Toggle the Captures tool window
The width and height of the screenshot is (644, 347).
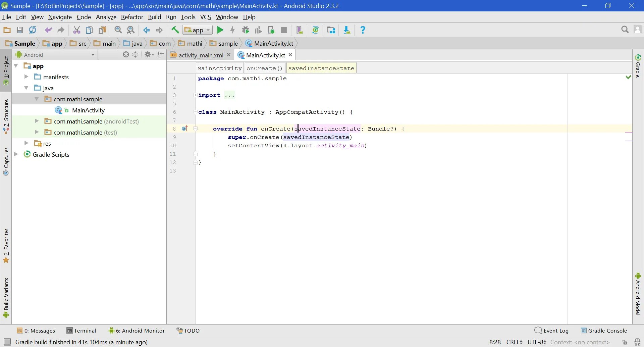[6, 161]
